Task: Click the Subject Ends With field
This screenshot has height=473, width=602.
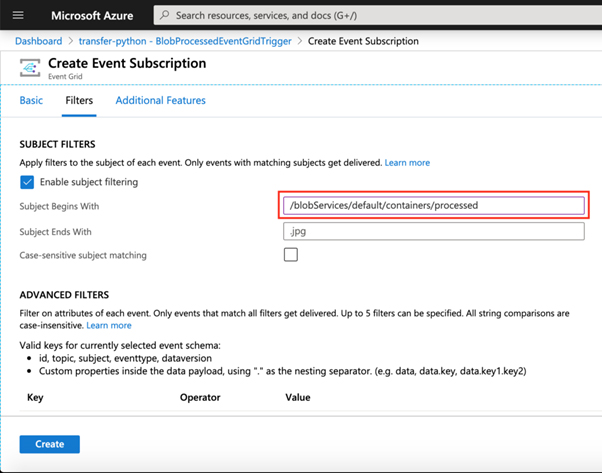Action: pos(434,231)
